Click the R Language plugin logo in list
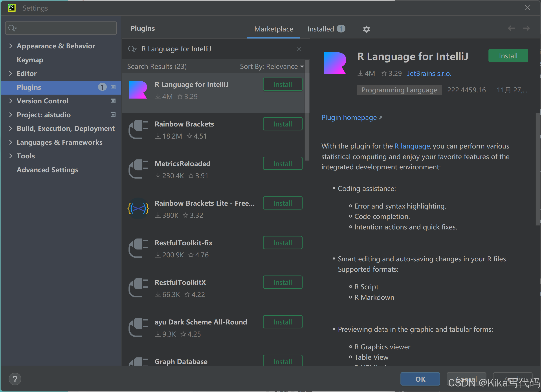 tap(138, 90)
